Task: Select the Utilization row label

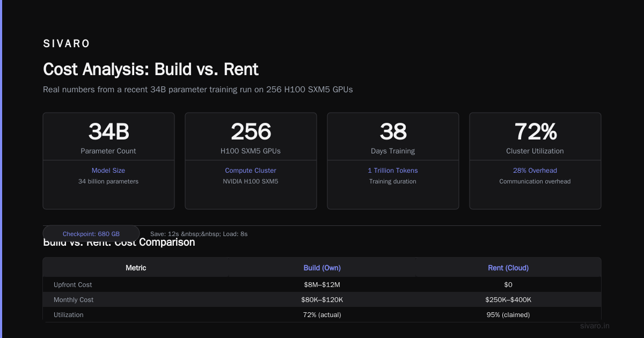Action: coord(69,315)
